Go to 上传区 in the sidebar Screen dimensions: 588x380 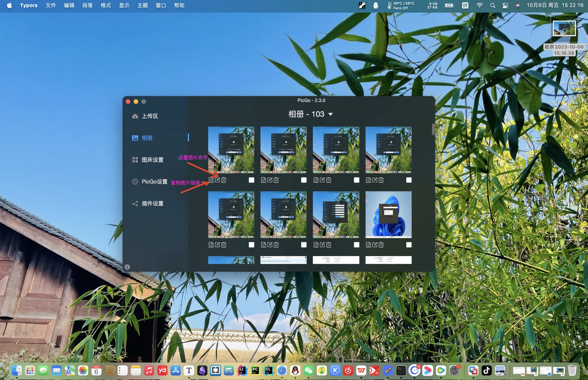(x=150, y=116)
